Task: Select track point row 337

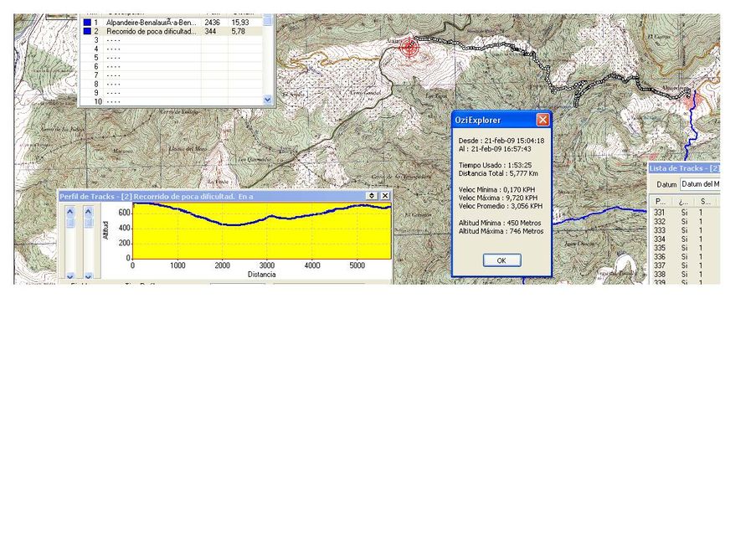Action: [x=685, y=265]
